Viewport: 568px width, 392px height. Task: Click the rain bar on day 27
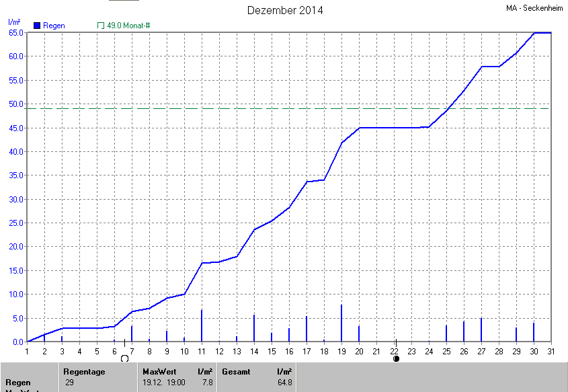[481, 330]
